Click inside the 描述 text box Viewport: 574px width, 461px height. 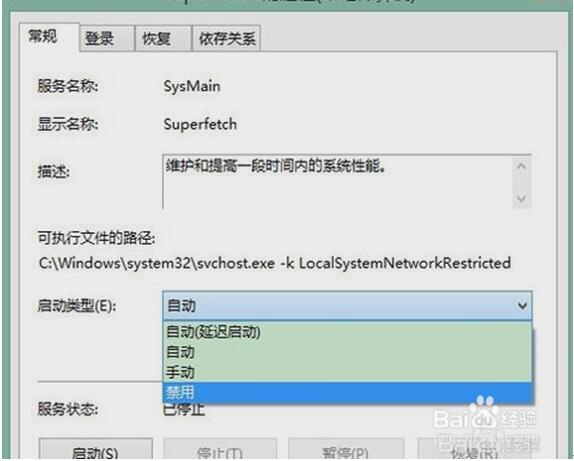point(337,182)
